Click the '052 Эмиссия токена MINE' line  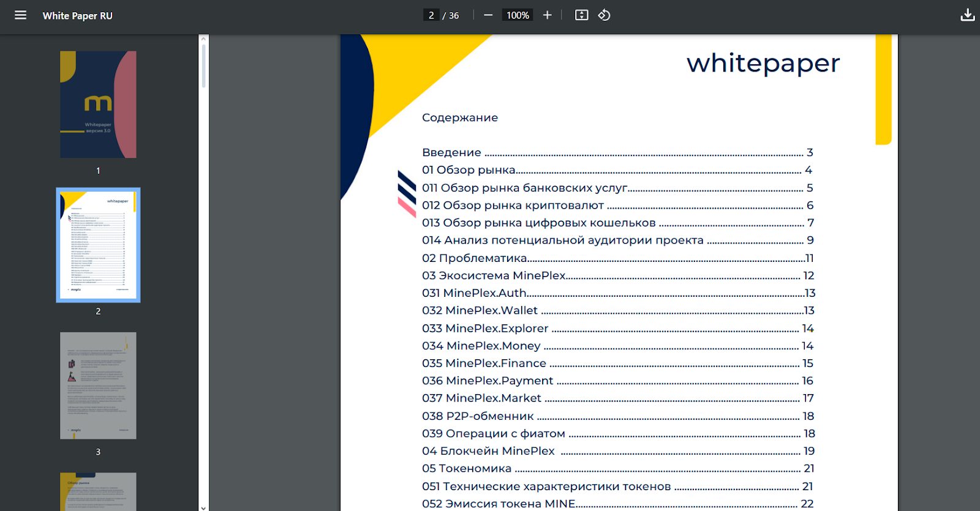pos(617,504)
